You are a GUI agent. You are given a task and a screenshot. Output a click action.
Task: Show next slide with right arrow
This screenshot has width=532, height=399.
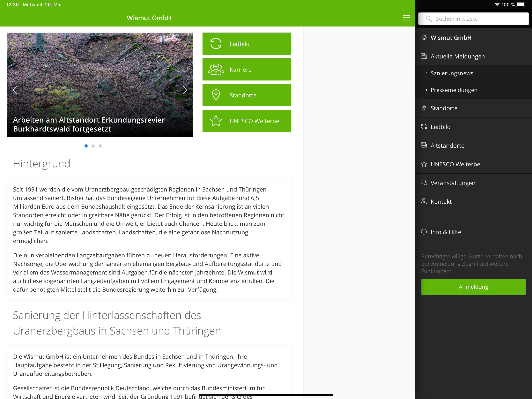[185, 90]
